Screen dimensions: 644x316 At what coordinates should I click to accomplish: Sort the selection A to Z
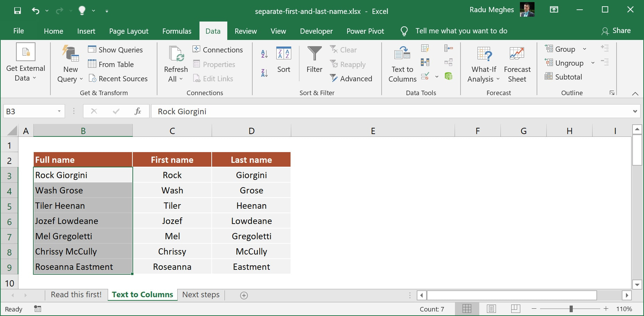coord(264,54)
